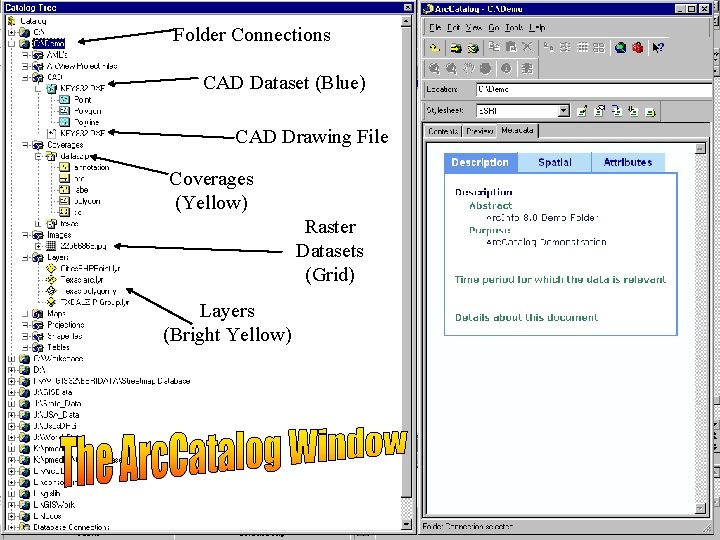Screen dimensions: 720x540
Task: Click the Copy toolbar icon
Action: (494, 47)
